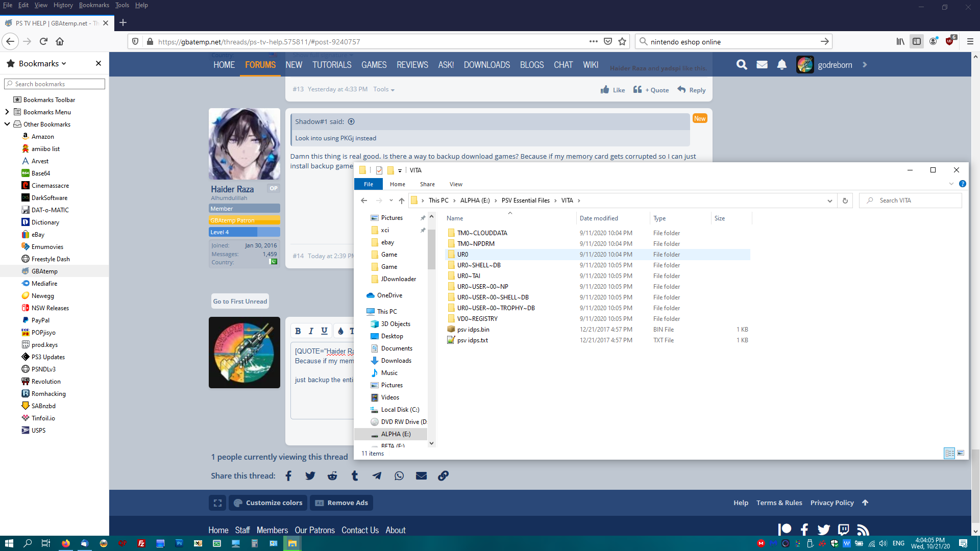This screenshot has height=551, width=980.
Task: Share thread on Twitter icon
Action: pos(310,475)
